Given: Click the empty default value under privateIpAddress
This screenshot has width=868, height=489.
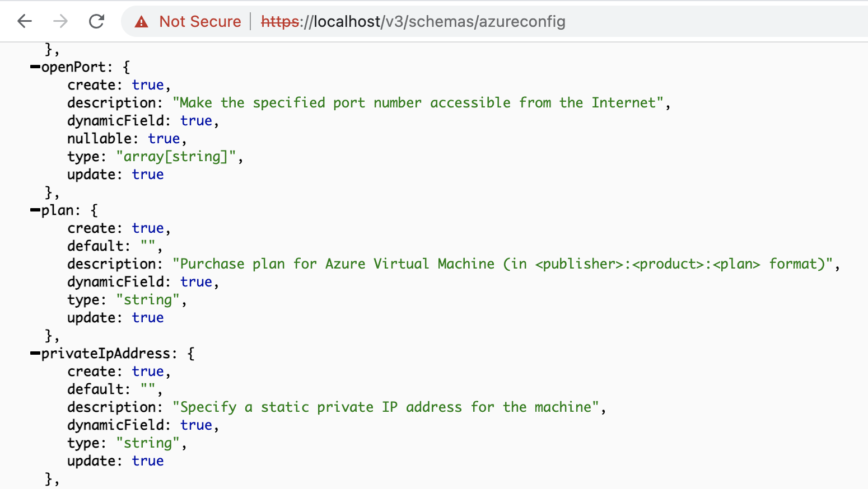Looking at the screenshot, I should [x=147, y=389].
